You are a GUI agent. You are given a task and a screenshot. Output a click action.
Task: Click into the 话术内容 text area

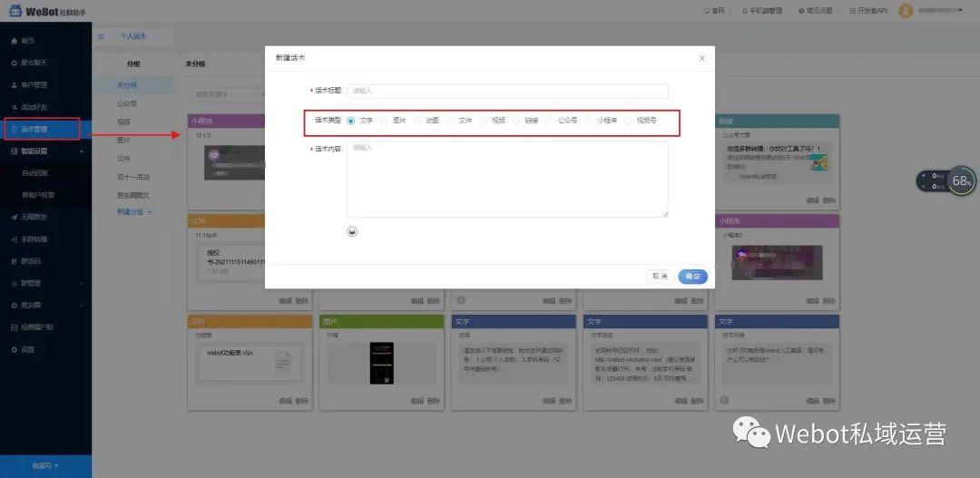[x=507, y=180]
